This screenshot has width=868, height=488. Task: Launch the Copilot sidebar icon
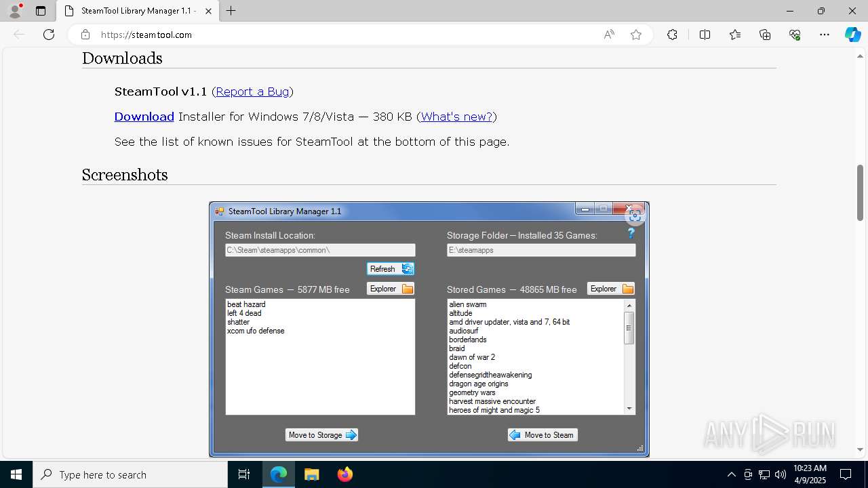click(852, 35)
